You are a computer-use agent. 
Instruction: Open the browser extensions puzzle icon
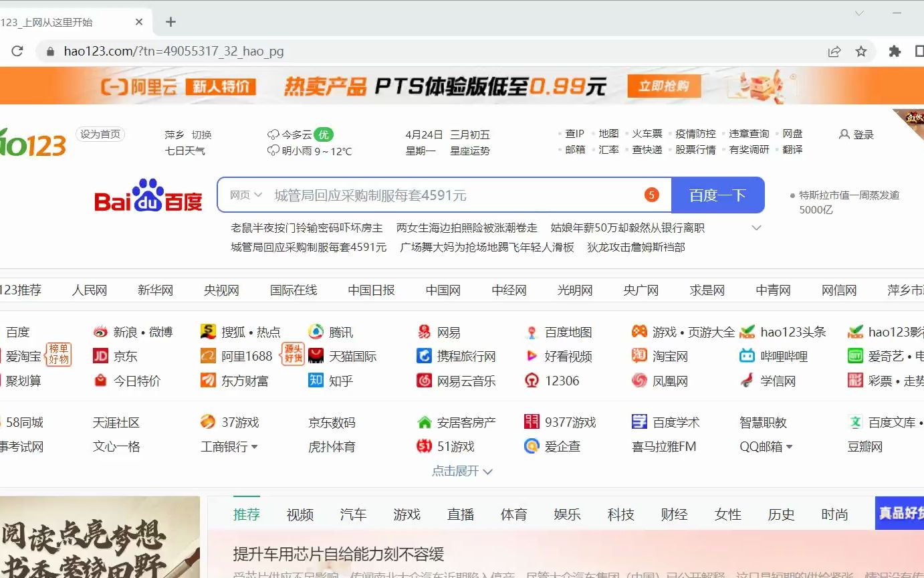click(x=895, y=52)
